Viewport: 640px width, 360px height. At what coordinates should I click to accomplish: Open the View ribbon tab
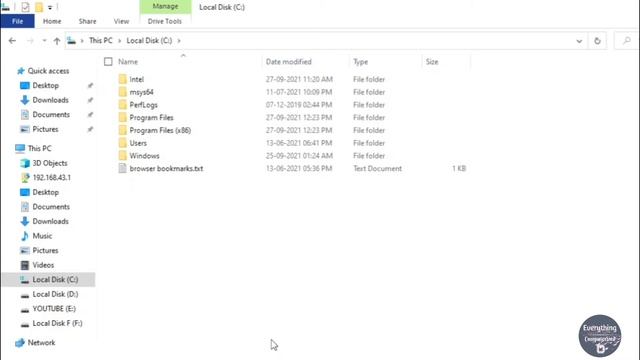point(121,21)
